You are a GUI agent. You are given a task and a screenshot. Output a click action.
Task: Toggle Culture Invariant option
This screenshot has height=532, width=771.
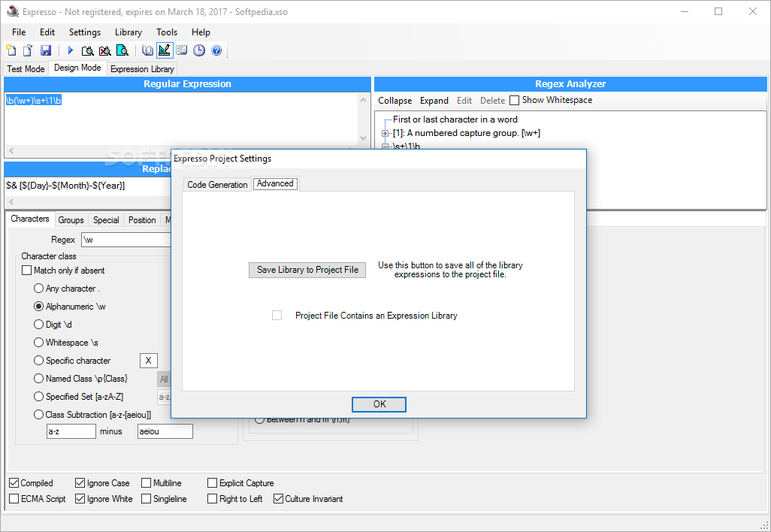pos(278,499)
